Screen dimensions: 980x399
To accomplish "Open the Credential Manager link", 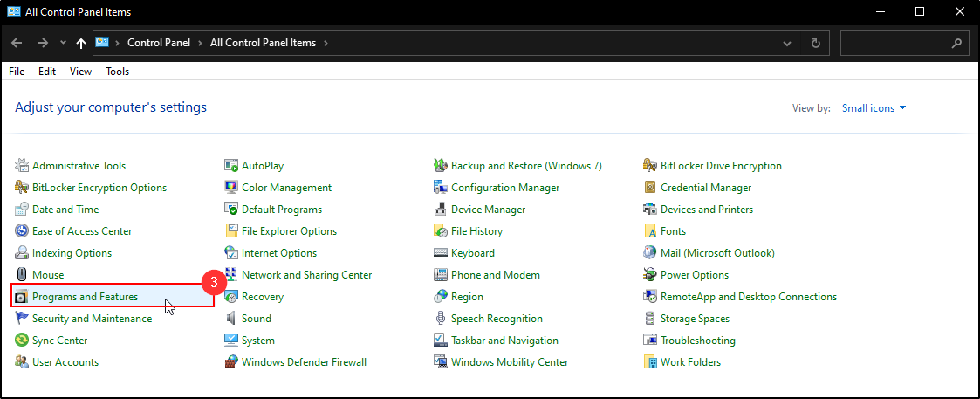I will pos(706,188).
